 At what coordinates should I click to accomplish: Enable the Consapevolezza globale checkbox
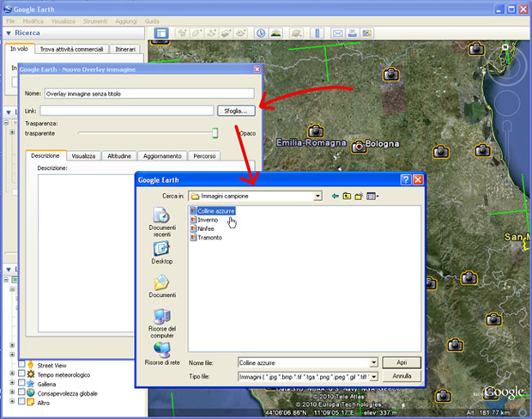coord(21,392)
